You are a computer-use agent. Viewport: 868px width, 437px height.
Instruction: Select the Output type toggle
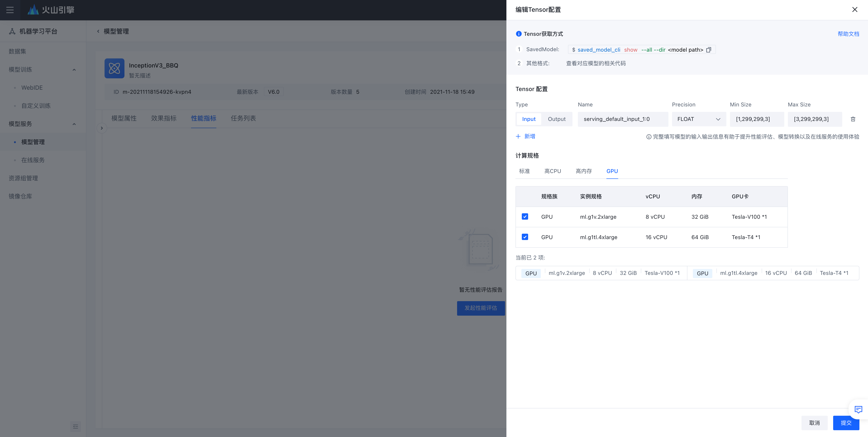[557, 119]
